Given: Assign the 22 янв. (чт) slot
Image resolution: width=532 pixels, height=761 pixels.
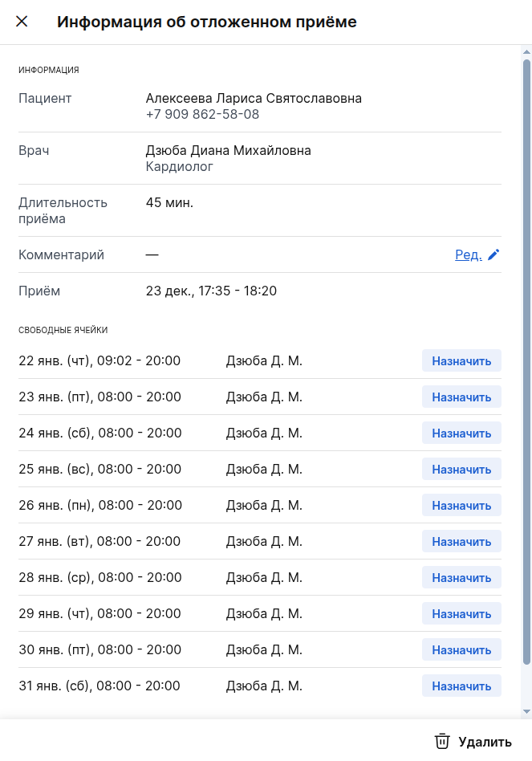Looking at the screenshot, I should click(x=461, y=361).
